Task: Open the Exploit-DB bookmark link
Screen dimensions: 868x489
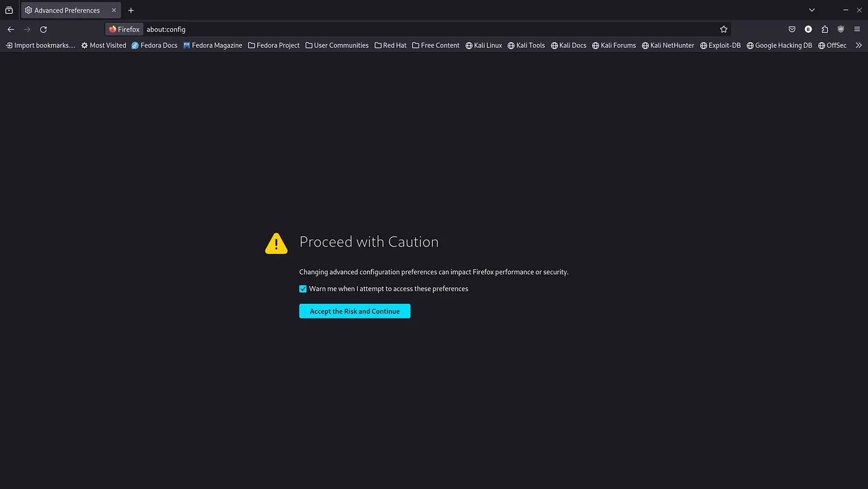Action: (720, 45)
